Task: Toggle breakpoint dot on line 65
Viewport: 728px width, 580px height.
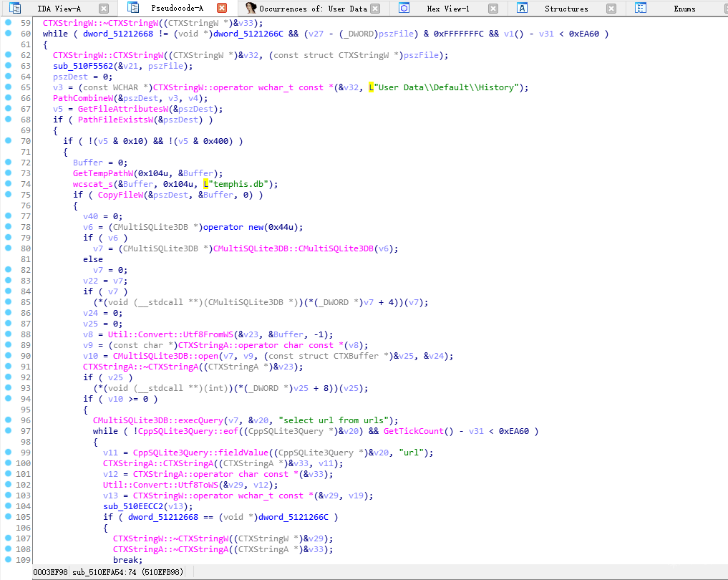Action: [x=8, y=87]
